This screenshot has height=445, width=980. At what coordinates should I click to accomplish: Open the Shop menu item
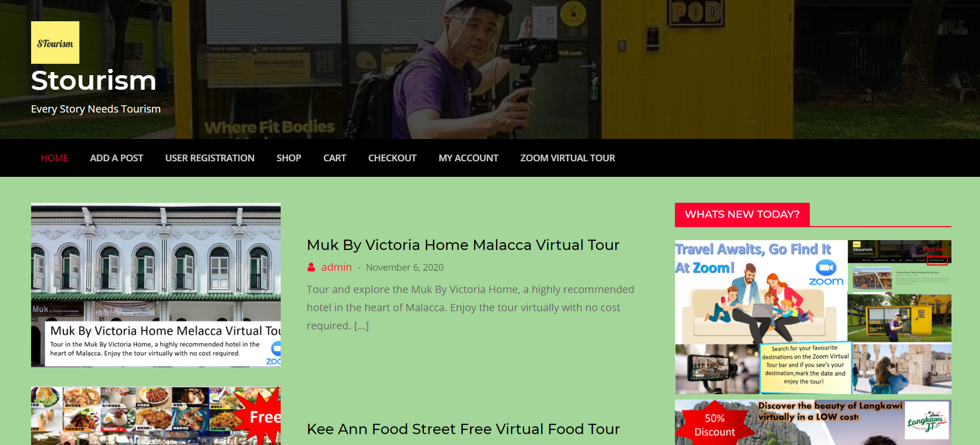point(288,158)
